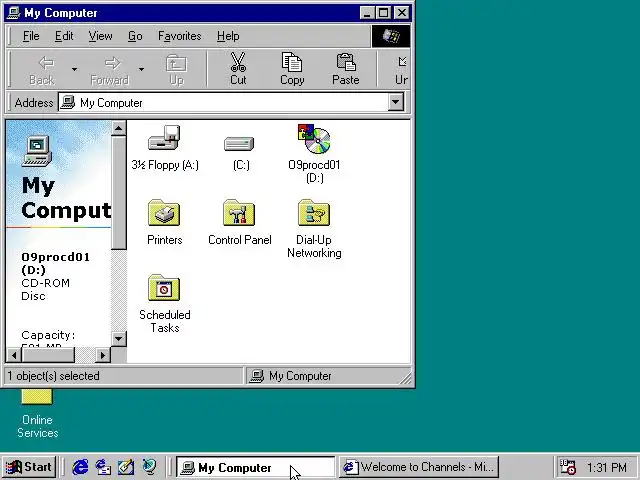The width and height of the screenshot is (640, 480).
Task: Click the left pane scroll left arrow
Action: point(14,355)
